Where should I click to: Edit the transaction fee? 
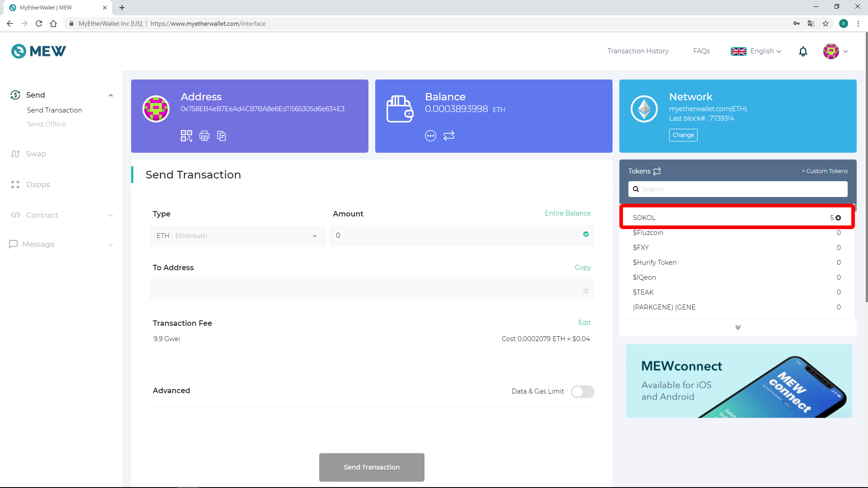pyautogui.click(x=584, y=323)
